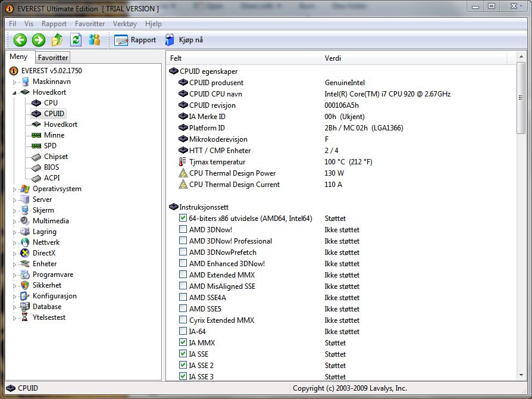Toggle the IA MMX checkbox
This screenshot has height=399, width=532.
(x=183, y=342)
